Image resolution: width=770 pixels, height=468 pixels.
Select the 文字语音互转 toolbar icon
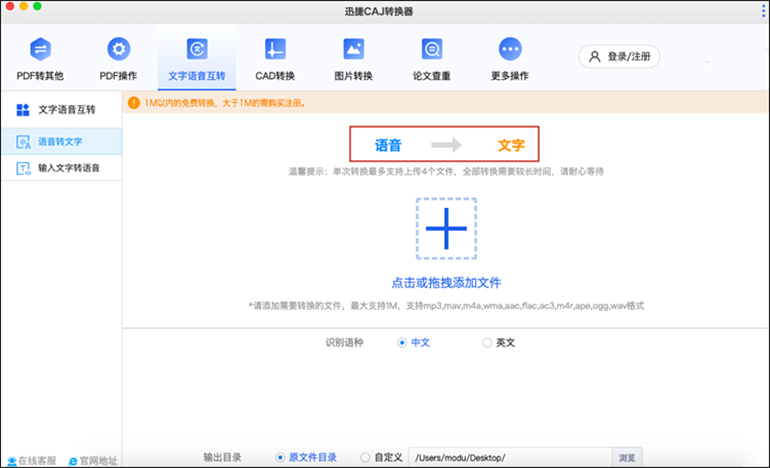(x=196, y=49)
